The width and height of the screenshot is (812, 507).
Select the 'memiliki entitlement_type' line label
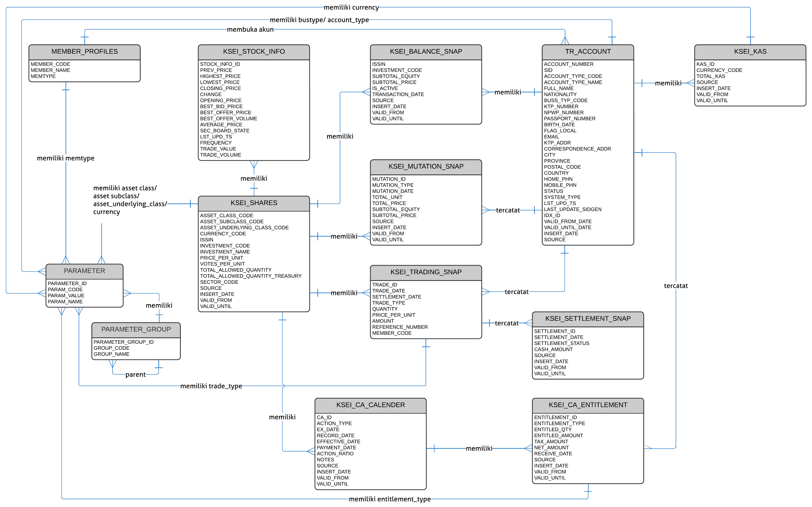[x=390, y=499]
